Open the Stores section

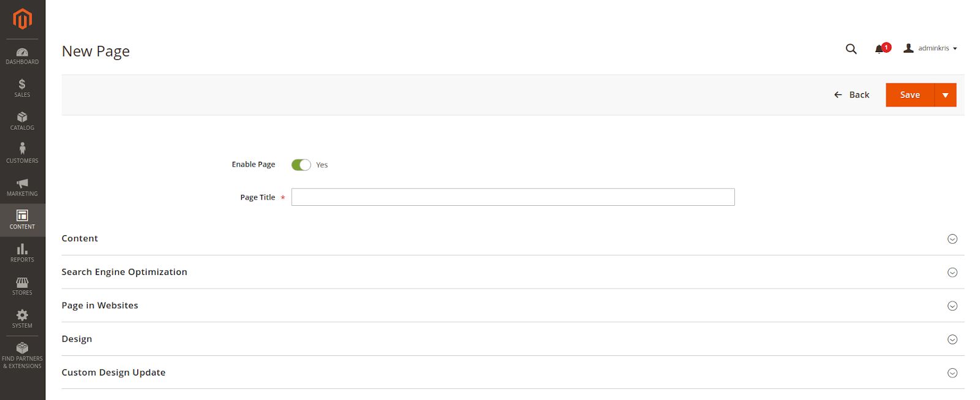point(22,285)
